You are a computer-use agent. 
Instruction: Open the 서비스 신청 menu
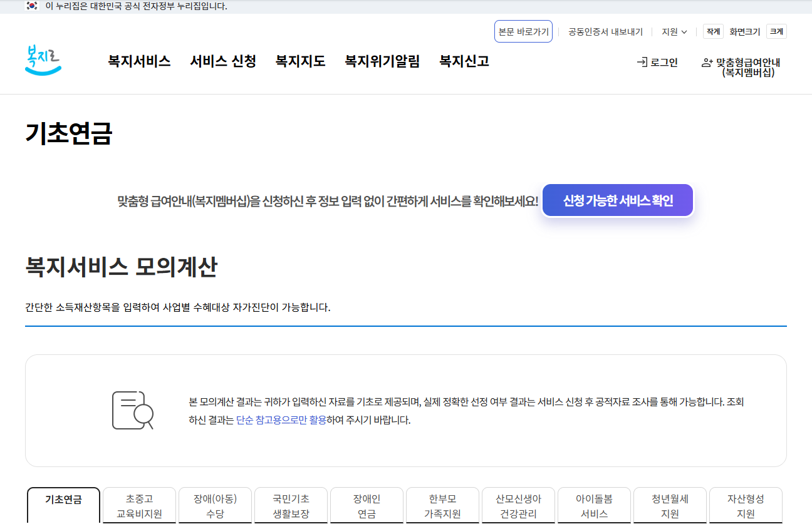point(223,61)
